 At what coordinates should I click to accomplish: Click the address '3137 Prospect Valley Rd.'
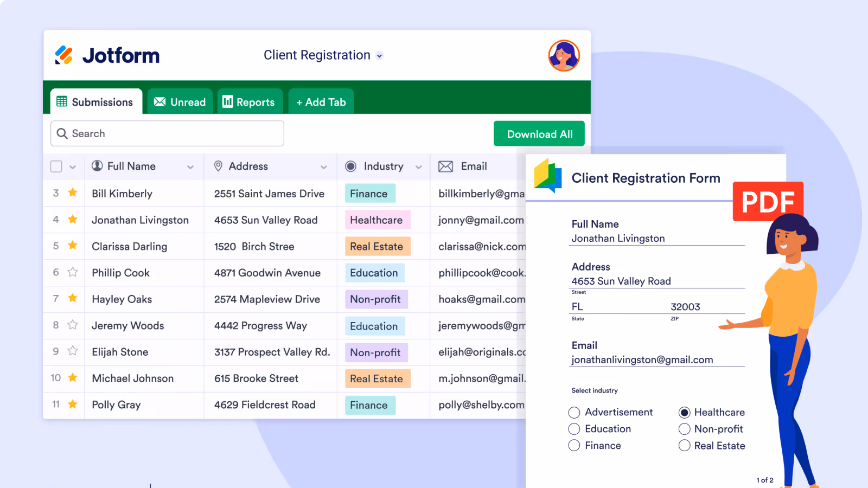click(x=272, y=352)
